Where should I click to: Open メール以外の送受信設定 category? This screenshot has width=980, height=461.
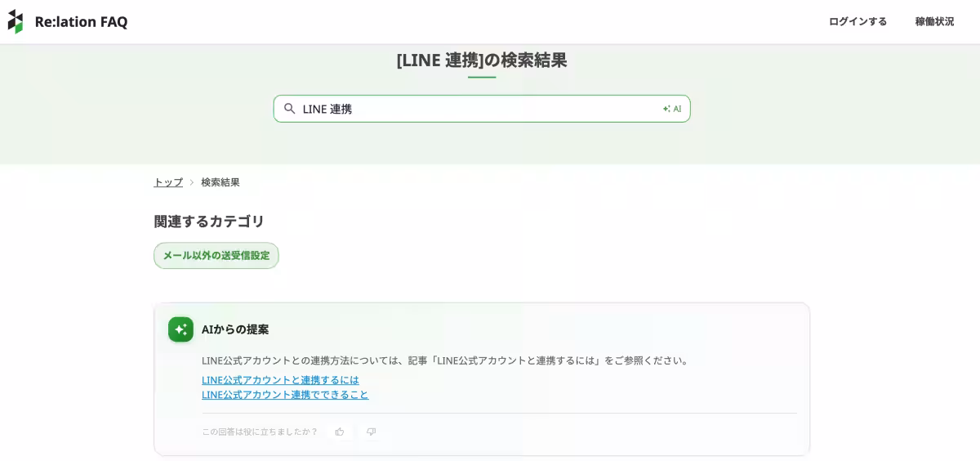click(x=216, y=255)
